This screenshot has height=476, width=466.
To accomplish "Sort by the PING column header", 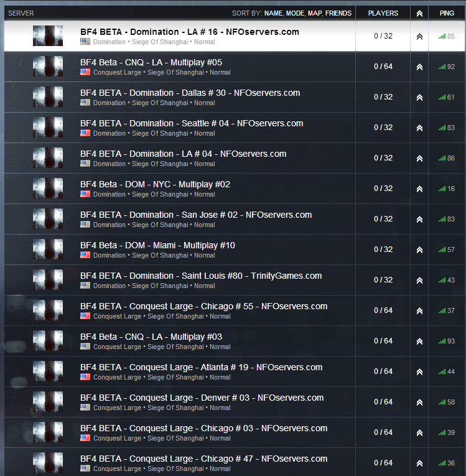I will tap(447, 13).
